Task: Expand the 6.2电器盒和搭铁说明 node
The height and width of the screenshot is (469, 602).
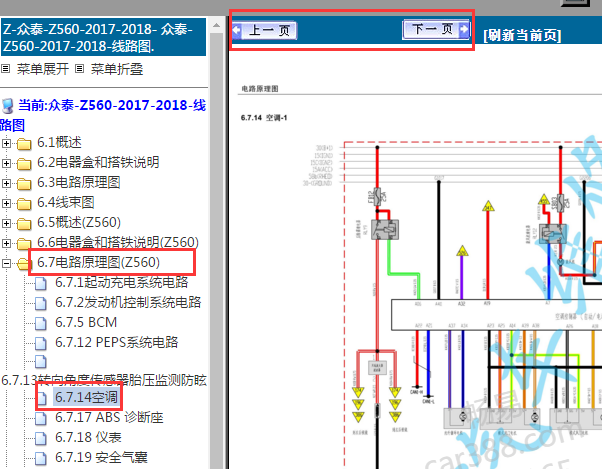Action: [6, 163]
